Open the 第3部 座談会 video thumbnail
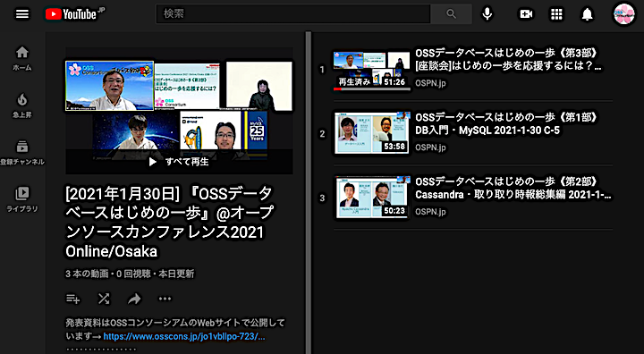The width and height of the screenshot is (644, 354). pyautogui.click(x=372, y=71)
